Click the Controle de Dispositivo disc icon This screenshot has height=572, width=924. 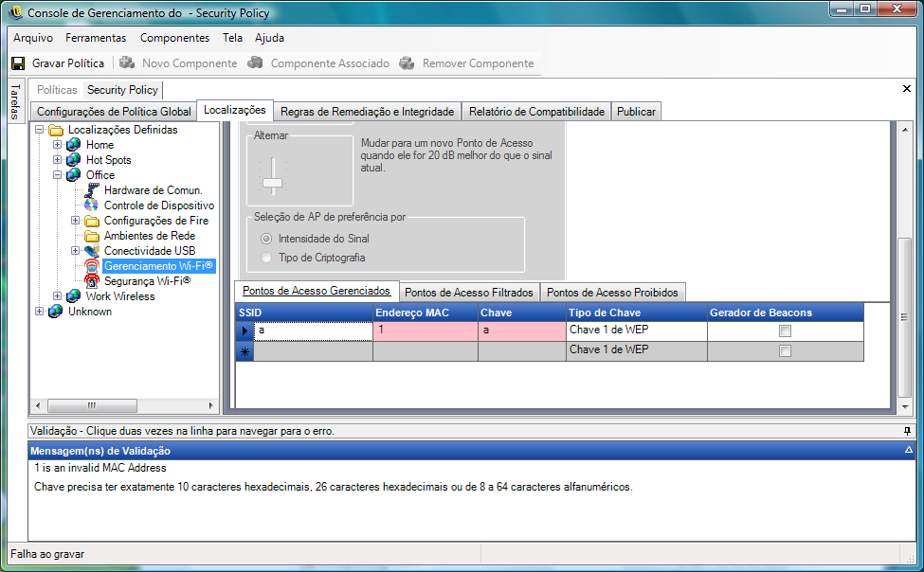pos(92,205)
